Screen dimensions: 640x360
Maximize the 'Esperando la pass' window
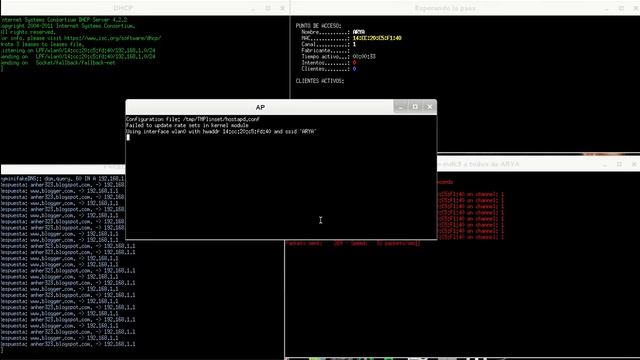tap(621, 8)
